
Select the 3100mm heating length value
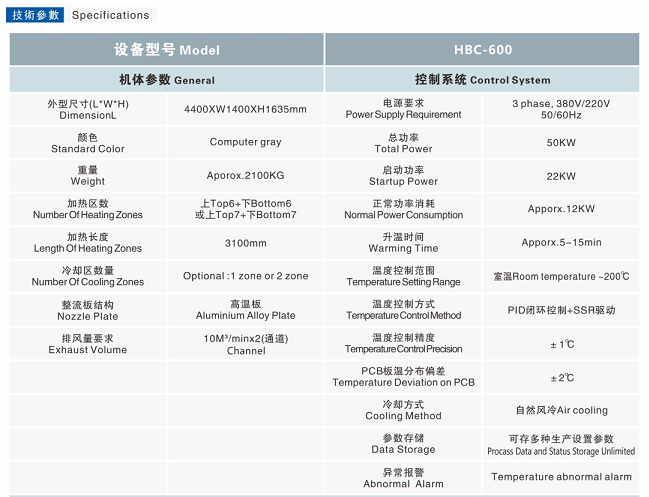pos(245,243)
